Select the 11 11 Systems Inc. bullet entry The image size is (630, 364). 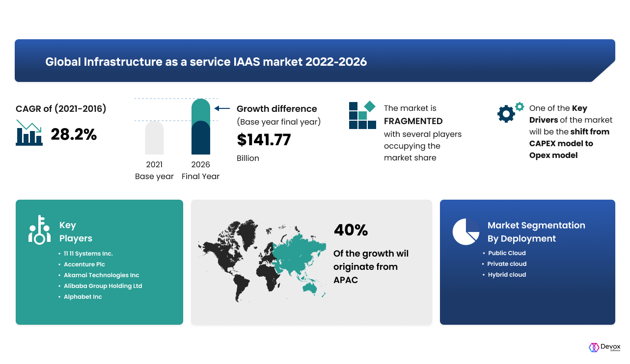pos(87,254)
